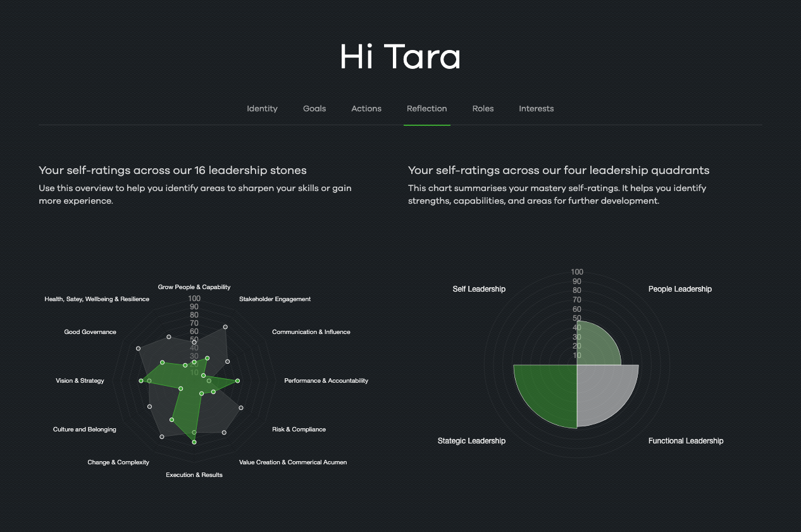Screen dimensions: 801x532
Task: Click green data point on Execution & Results axis
Action: (x=194, y=442)
